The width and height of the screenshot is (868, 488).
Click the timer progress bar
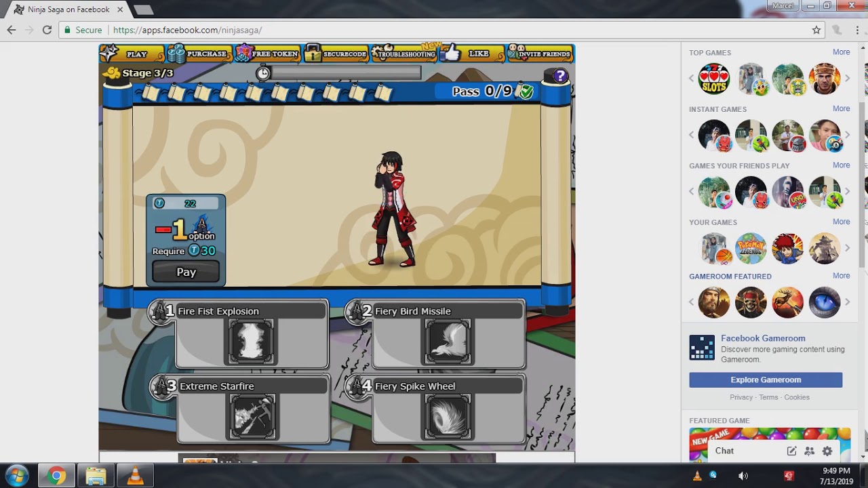(x=346, y=73)
